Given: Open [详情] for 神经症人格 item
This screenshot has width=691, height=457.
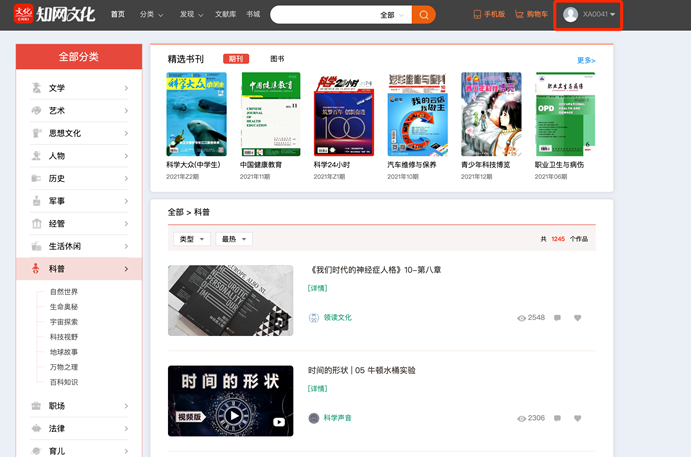Looking at the screenshot, I should [318, 288].
